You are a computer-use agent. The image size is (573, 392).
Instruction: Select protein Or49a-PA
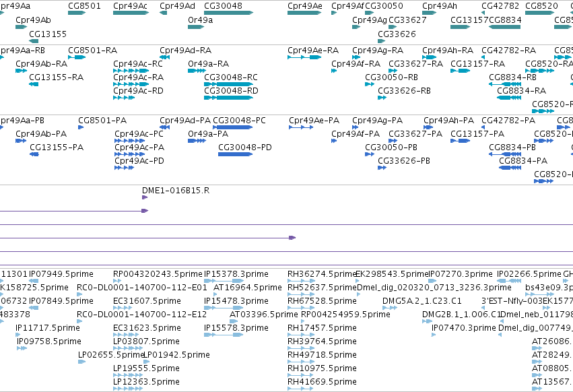click(x=208, y=134)
